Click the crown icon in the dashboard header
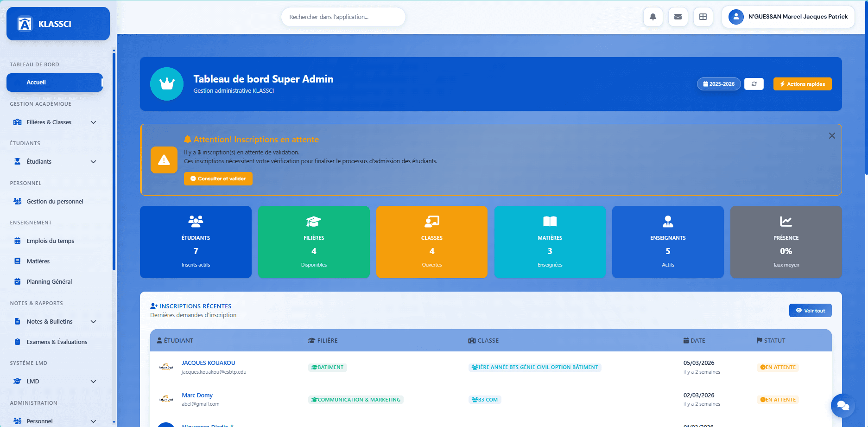The height and width of the screenshot is (427, 868). tap(167, 84)
